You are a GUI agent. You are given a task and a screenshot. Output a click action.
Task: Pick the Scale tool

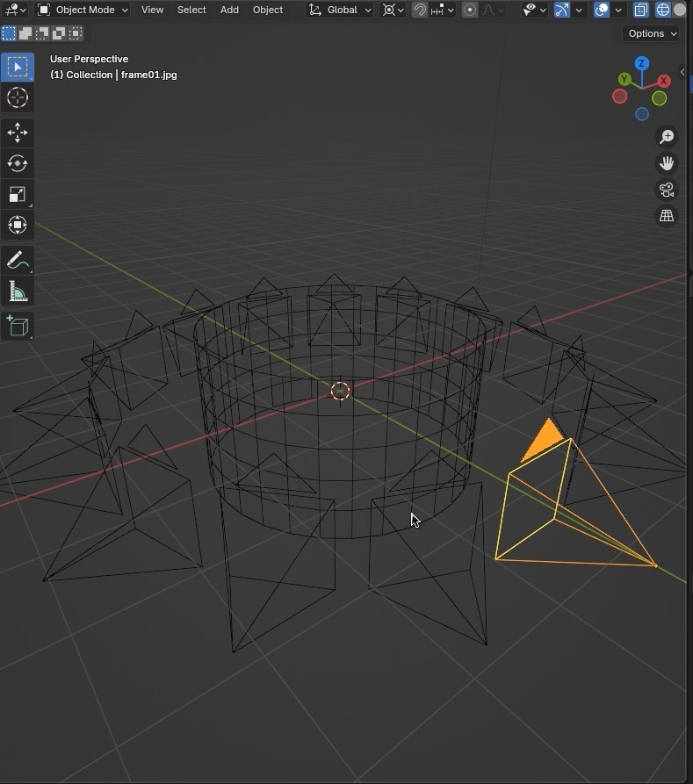pyautogui.click(x=18, y=194)
